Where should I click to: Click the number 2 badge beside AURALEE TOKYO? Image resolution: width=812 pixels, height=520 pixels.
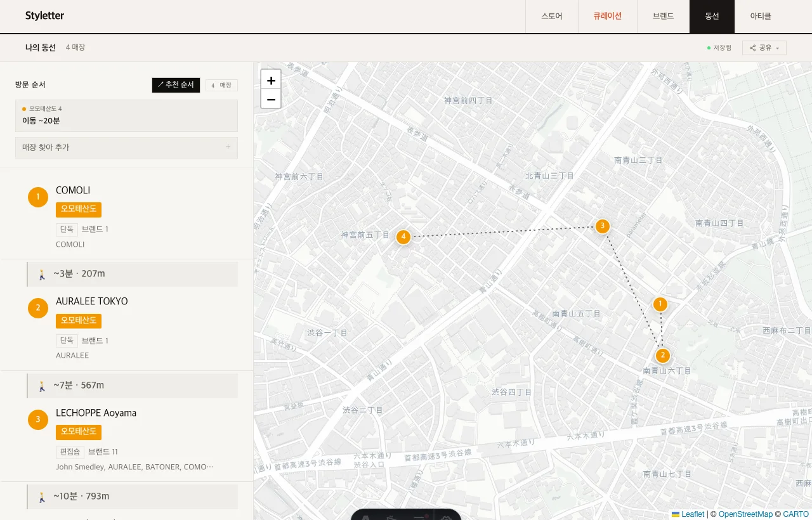pos(38,308)
